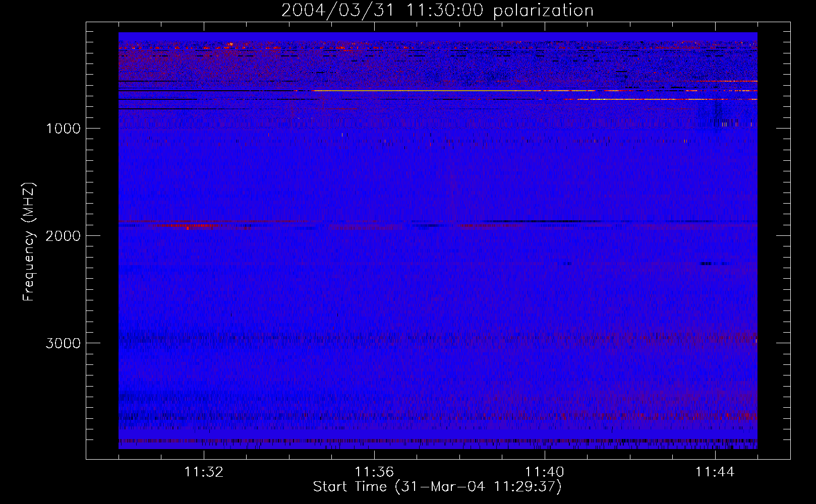Select the "3000" frequency tick label
This screenshot has height=504, width=816.
pyautogui.click(x=64, y=343)
